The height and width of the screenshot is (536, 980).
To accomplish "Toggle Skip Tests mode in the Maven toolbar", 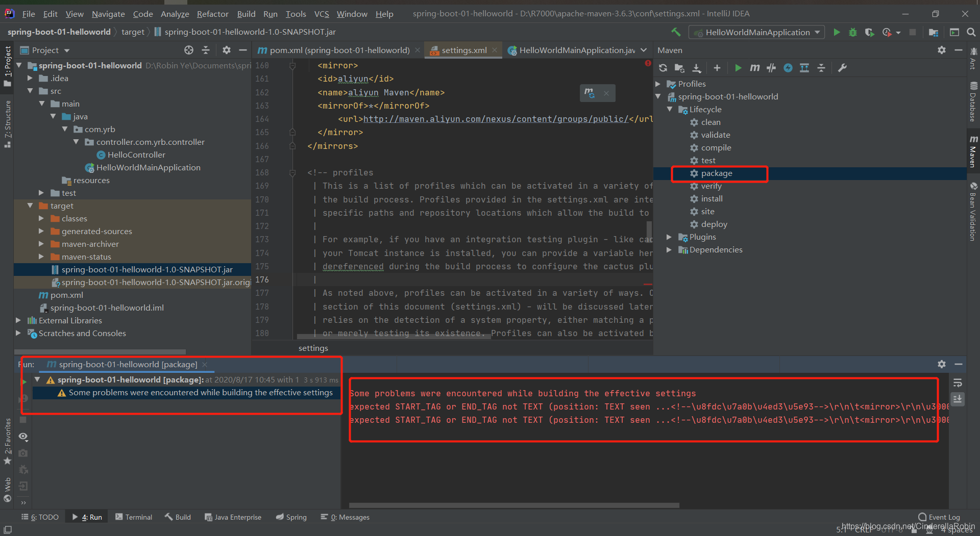I will [x=771, y=68].
